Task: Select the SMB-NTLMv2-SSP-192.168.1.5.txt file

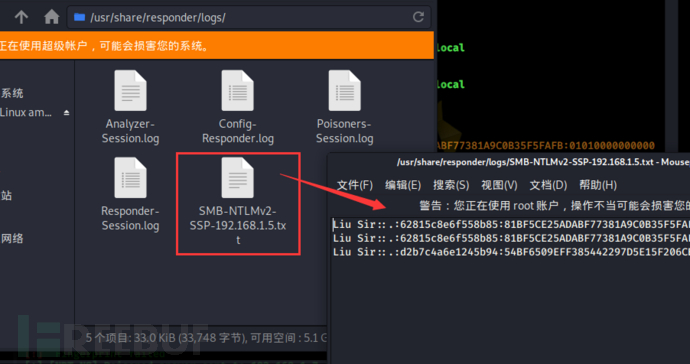Action: click(x=238, y=203)
